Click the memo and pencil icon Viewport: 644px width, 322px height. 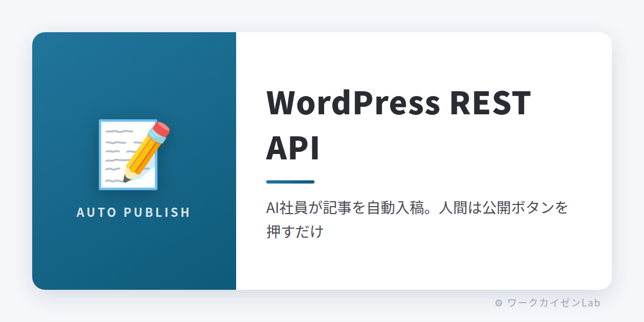pos(134,155)
